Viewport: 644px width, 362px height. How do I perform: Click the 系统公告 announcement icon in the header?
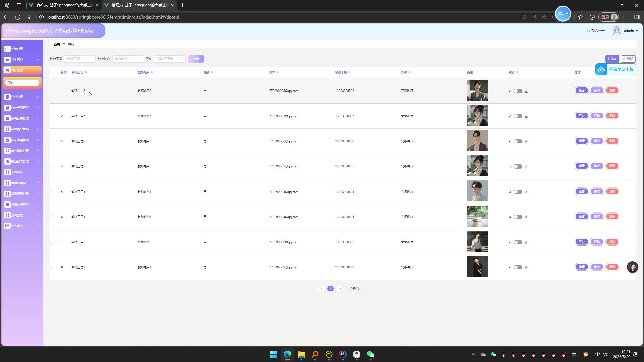point(588,31)
